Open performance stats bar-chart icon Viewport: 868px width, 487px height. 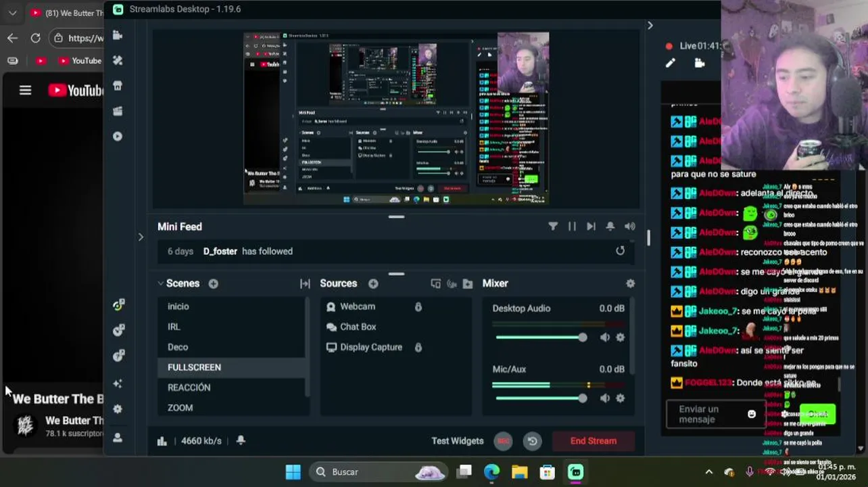162,441
